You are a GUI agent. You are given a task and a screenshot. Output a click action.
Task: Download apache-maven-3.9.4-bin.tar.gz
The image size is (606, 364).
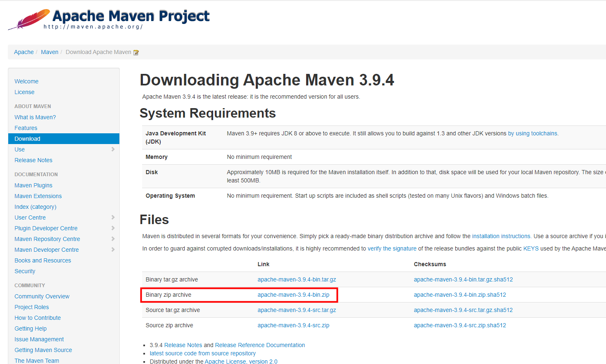point(297,279)
